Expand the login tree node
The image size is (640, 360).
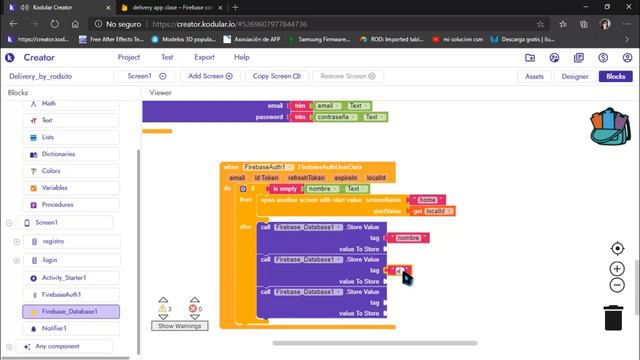[x=16, y=260]
